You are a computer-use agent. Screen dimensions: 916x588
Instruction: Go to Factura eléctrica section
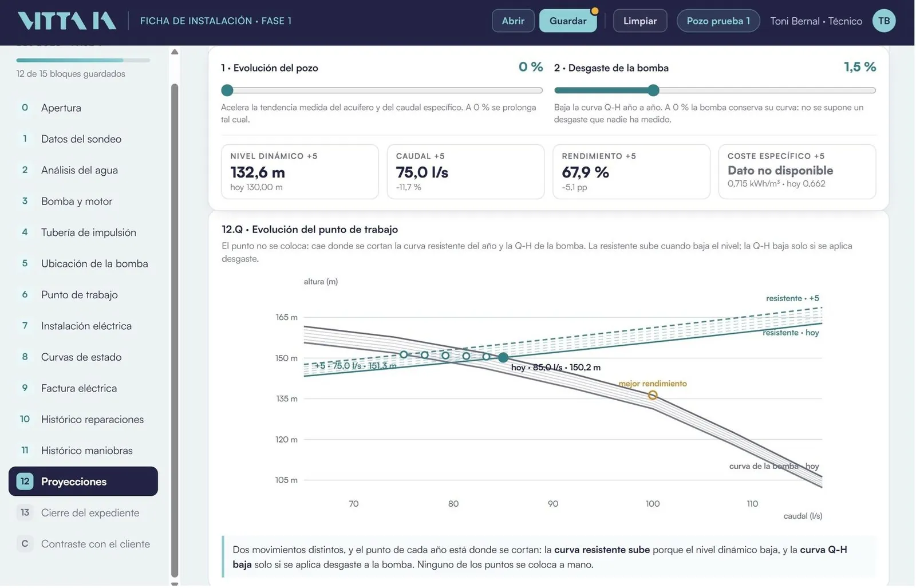pyautogui.click(x=83, y=388)
